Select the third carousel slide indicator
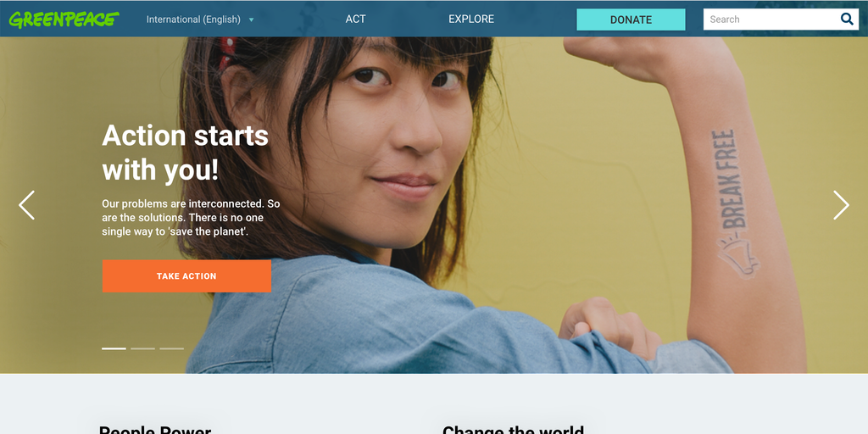868x434 pixels. click(x=171, y=348)
